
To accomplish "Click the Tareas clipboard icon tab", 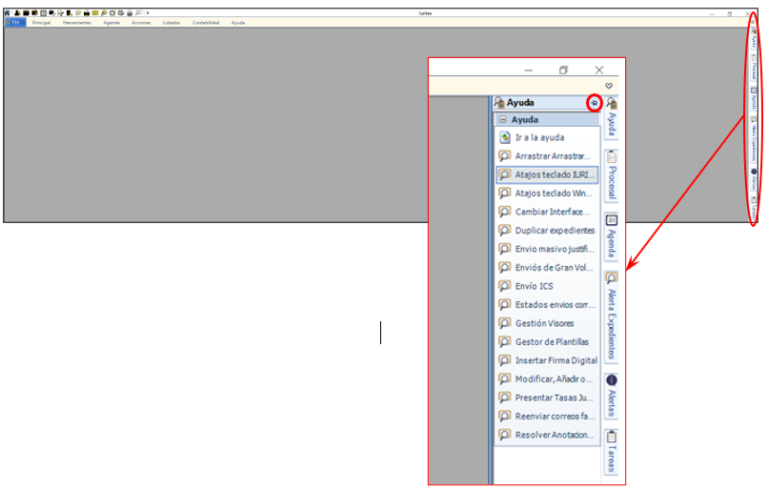I will pyautogui.click(x=612, y=436).
